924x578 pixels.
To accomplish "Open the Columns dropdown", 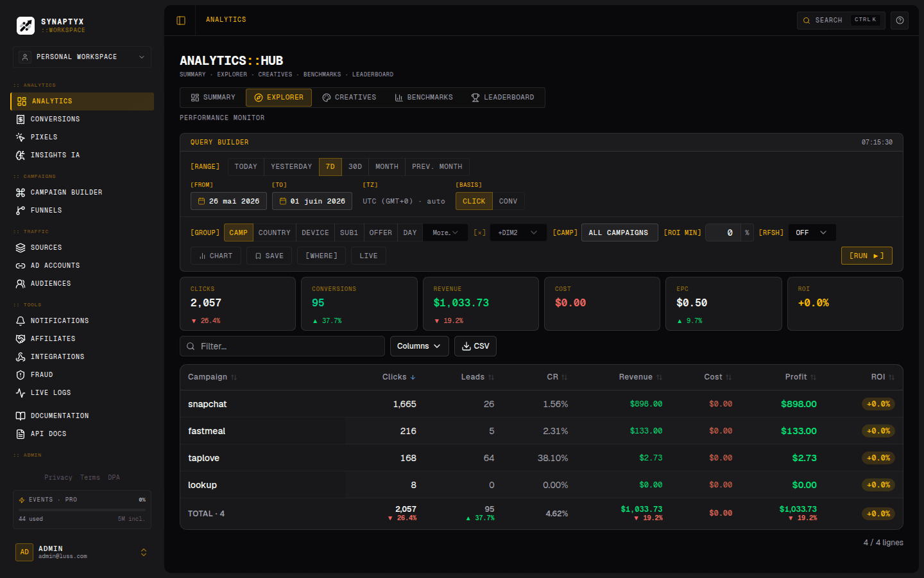I will (419, 346).
